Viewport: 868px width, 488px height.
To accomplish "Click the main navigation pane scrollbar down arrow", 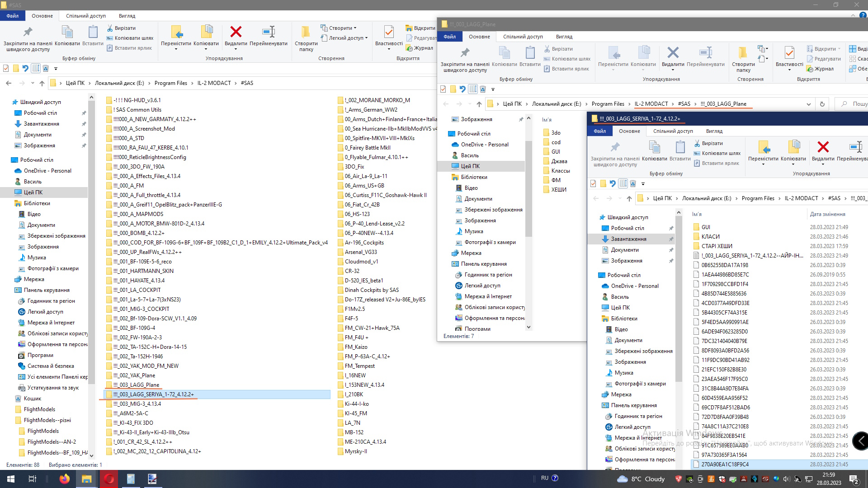I will pos(91,456).
